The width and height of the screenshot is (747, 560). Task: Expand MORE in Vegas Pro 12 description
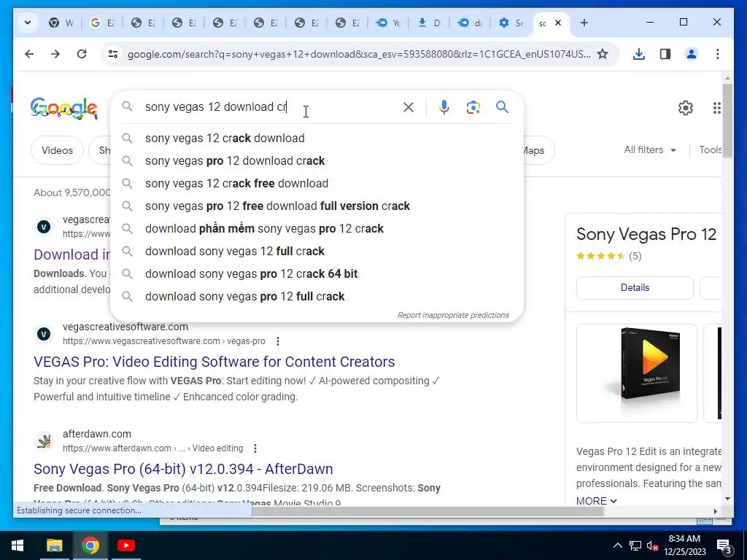[597, 501]
